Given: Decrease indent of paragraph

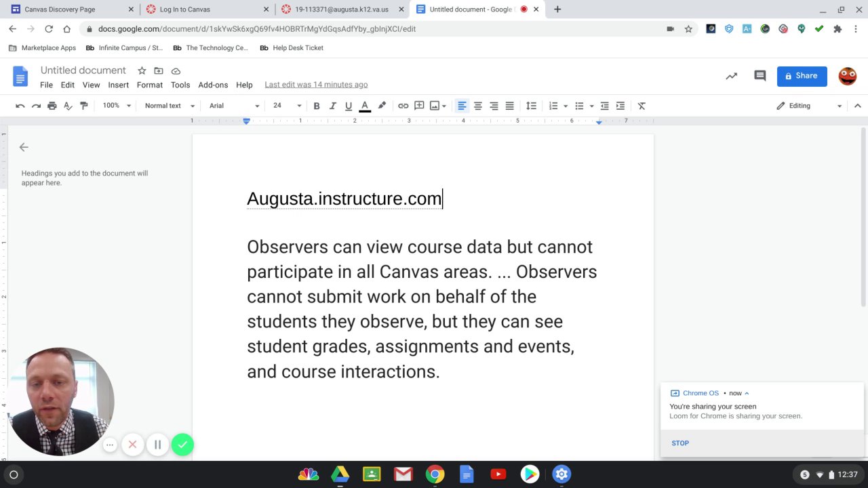Looking at the screenshot, I should (605, 106).
